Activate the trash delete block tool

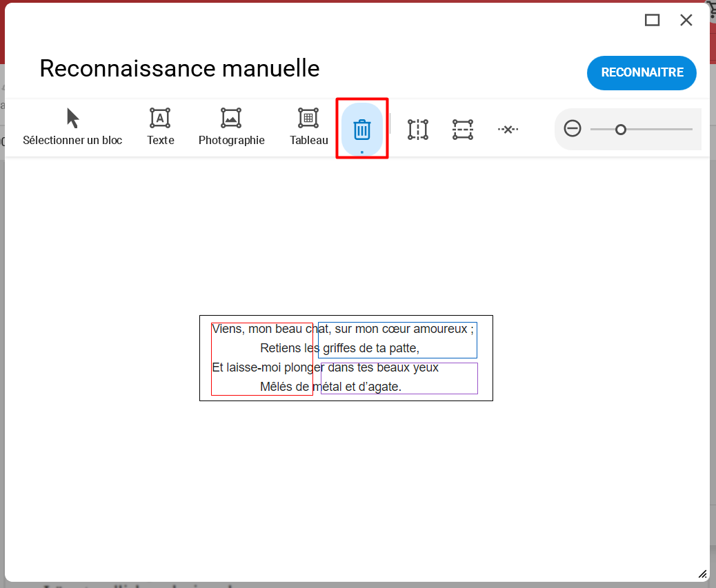coord(362,130)
